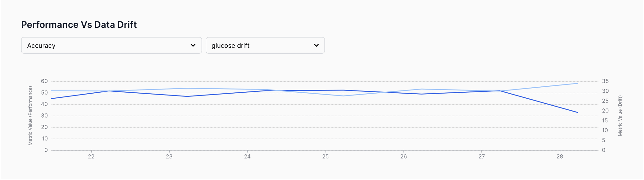Image resolution: width=644 pixels, height=180 pixels.
Task: Click the x-axis tick label 27
Action: click(x=482, y=157)
